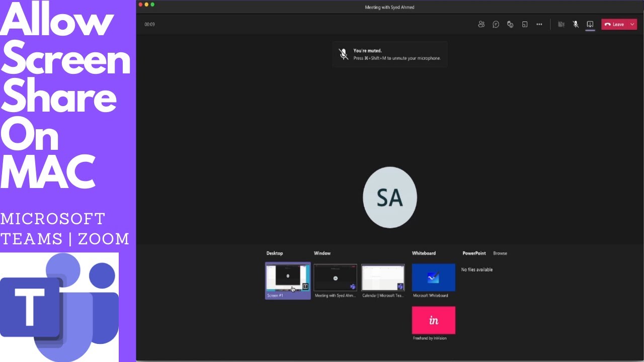
Task: Click the macOS yellow minimize button
Action: (146, 5)
